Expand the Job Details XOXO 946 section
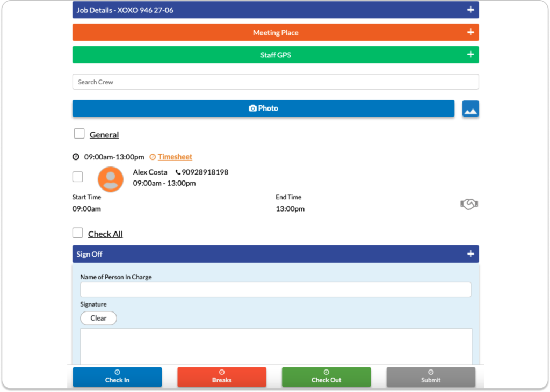 [471, 10]
